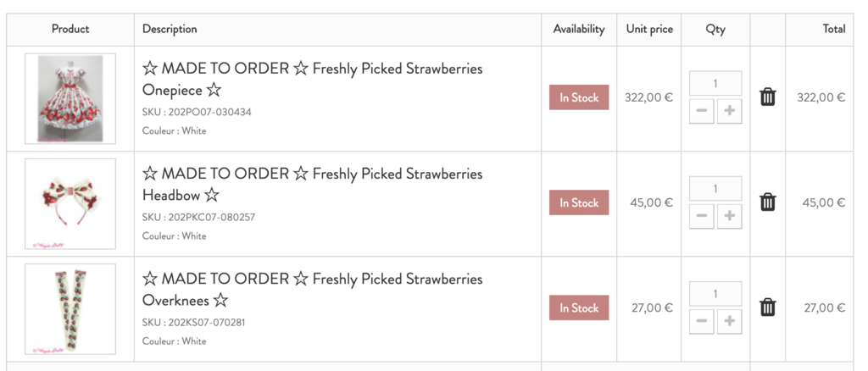
Task: Decrease Overknees quantity with minus button
Action: (701, 321)
